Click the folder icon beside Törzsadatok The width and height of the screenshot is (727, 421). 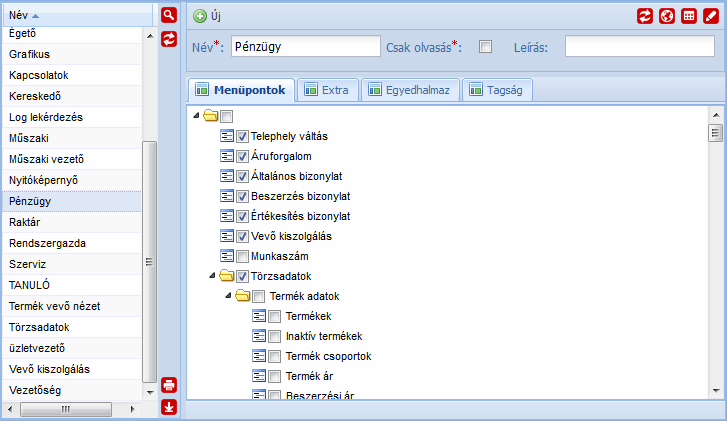coord(226,275)
